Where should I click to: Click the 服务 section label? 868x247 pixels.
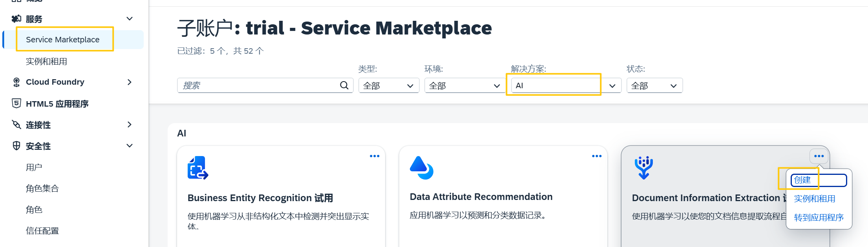[x=34, y=19]
